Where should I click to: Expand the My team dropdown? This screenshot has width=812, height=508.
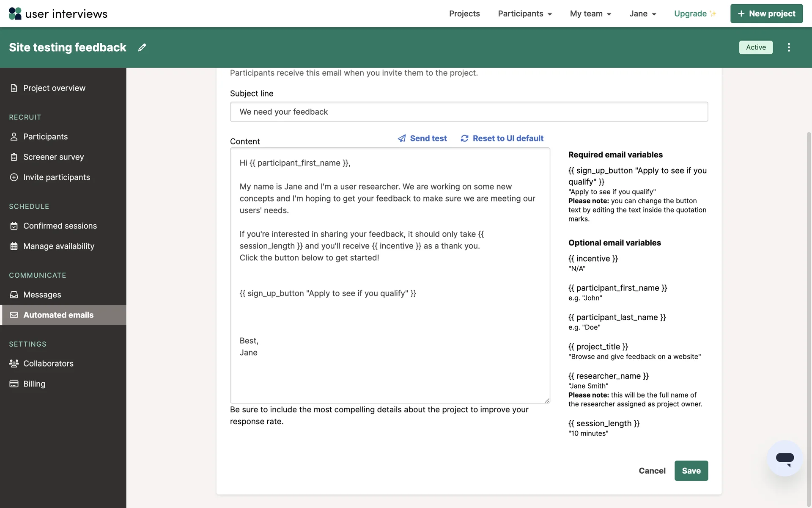(x=590, y=14)
